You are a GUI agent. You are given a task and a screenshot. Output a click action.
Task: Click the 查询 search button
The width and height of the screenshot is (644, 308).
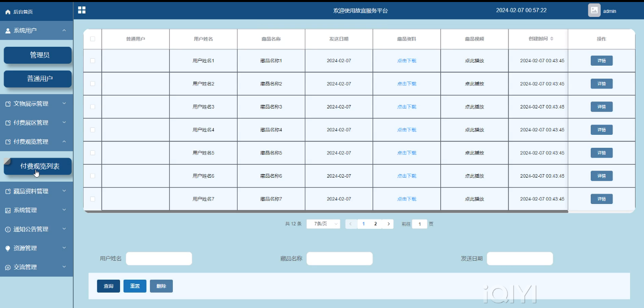[x=109, y=286]
